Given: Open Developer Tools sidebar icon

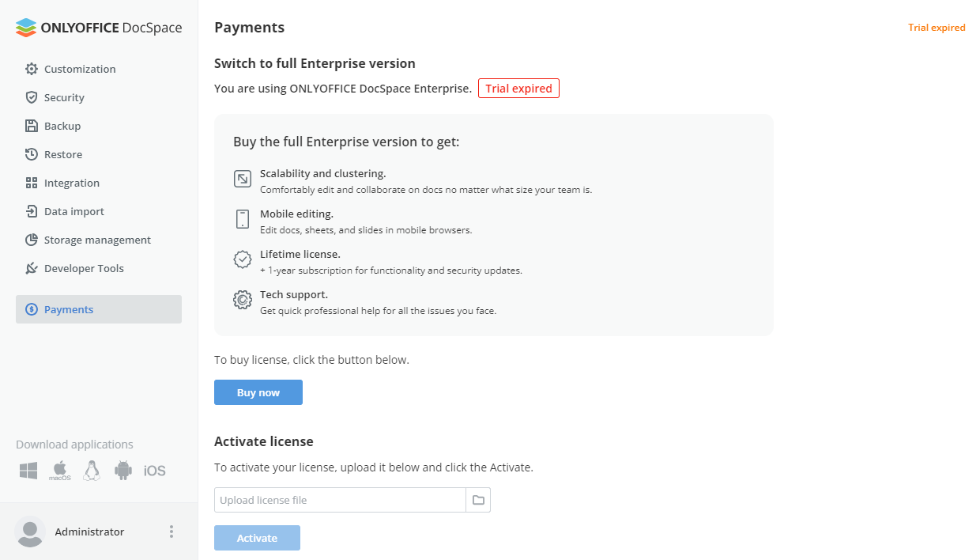Looking at the screenshot, I should coord(32,268).
